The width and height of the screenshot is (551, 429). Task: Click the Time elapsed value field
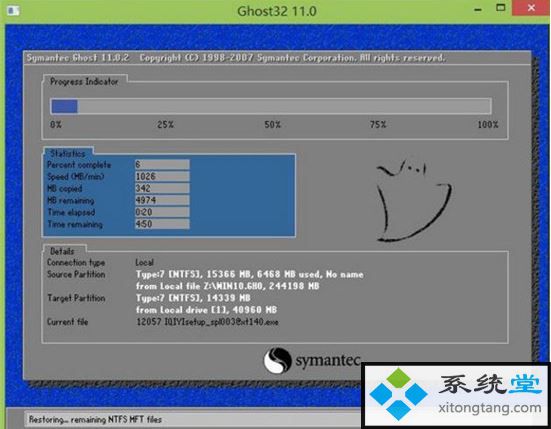click(162, 212)
